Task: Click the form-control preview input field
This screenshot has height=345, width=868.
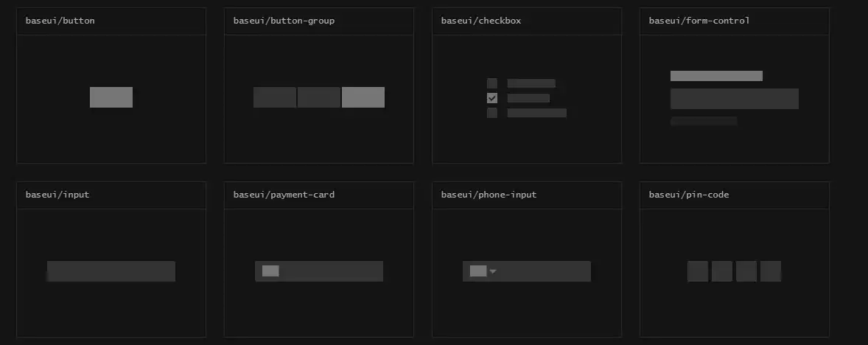Action: 735,99
